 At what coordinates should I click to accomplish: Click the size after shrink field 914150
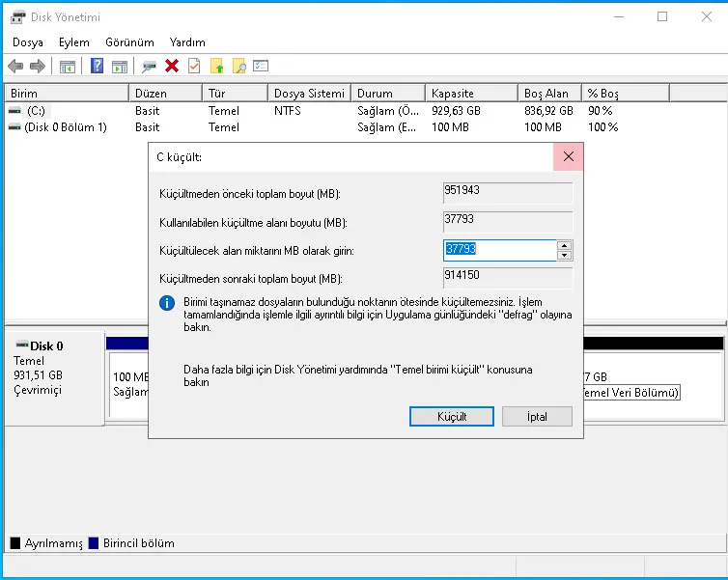click(x=508, y=278)
